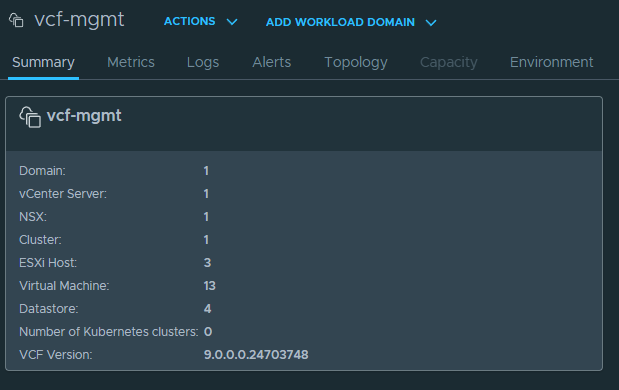Open the Logs tab
619x390 pixels.
pos(203,62)
